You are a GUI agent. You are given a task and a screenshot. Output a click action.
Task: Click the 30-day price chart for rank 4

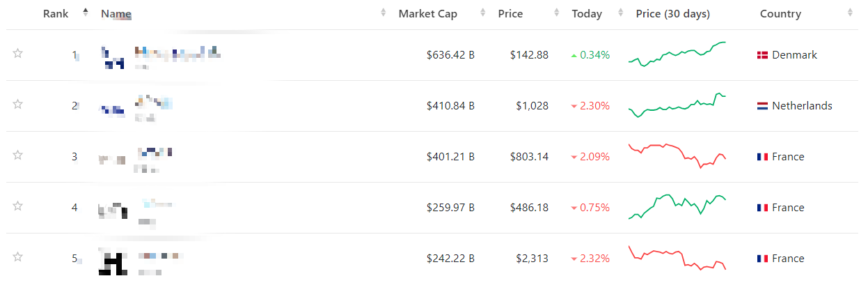tap(677, 207)
